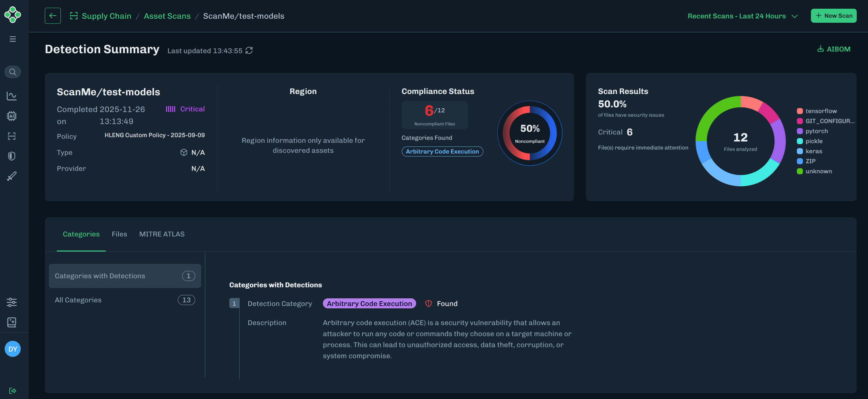Switch to the Files tab
Viewport: 868px width, 399px height.
pyautogui.click(x=119, y=234)
